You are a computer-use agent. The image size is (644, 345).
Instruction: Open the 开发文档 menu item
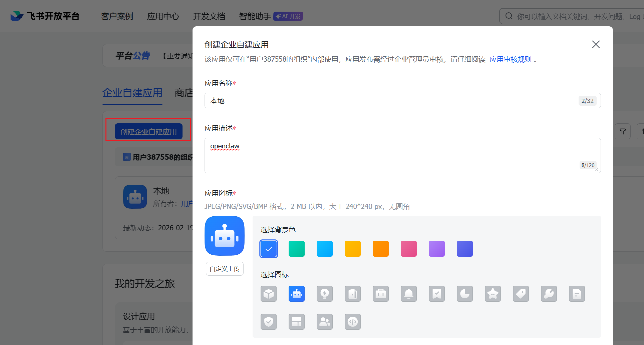(x=209, y=16)
